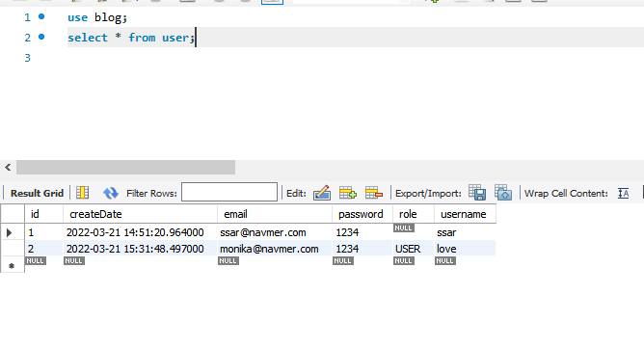The image size is (644, 348).
Task: Select createDate cell 2022-03-21 15:31:48.497000
Action: coord(140,249)
